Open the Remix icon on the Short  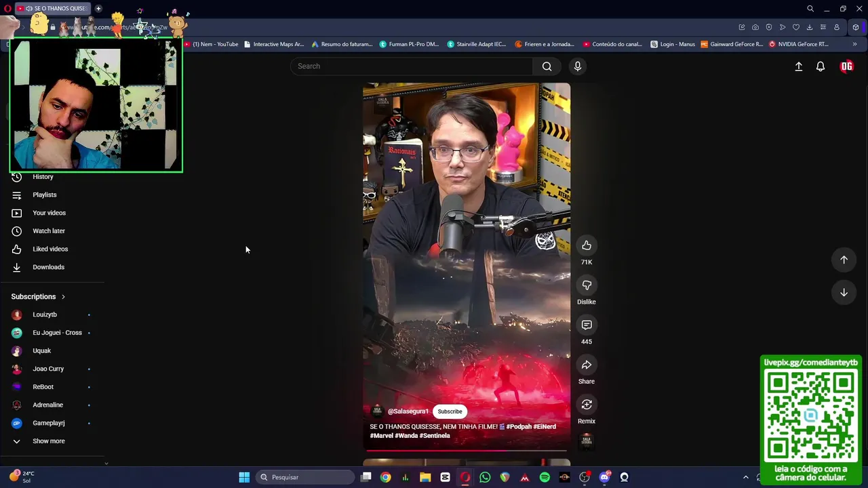(587, 405)
